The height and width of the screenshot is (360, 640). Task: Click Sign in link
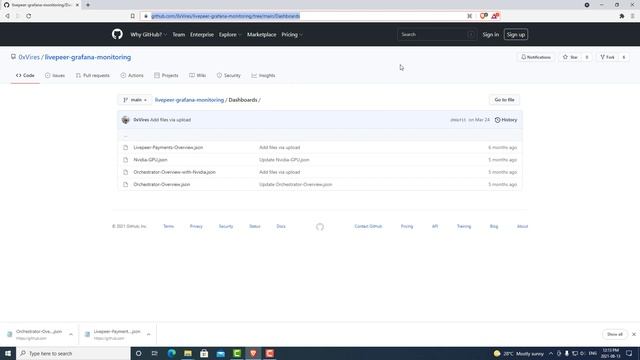[491, 35]
